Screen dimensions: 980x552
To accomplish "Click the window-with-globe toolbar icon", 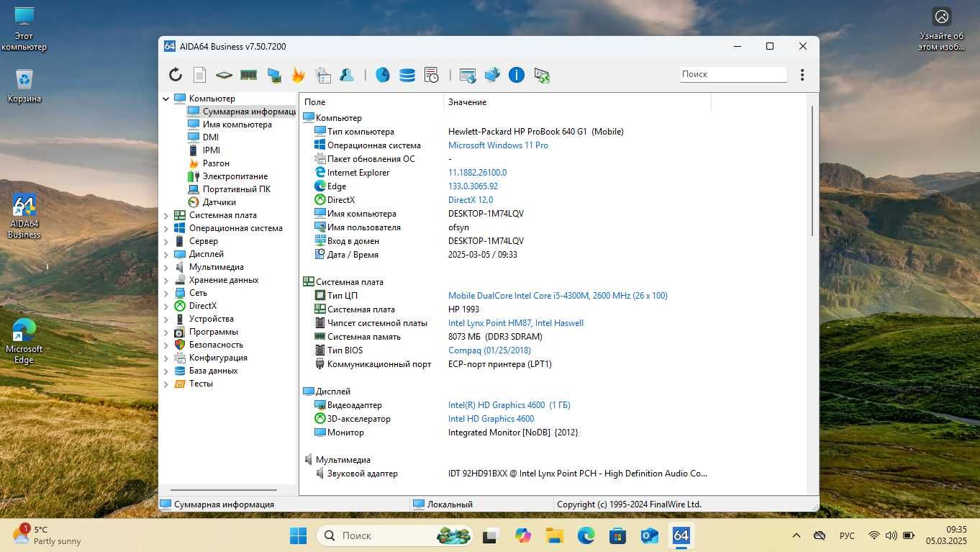I will click(468, 75).
